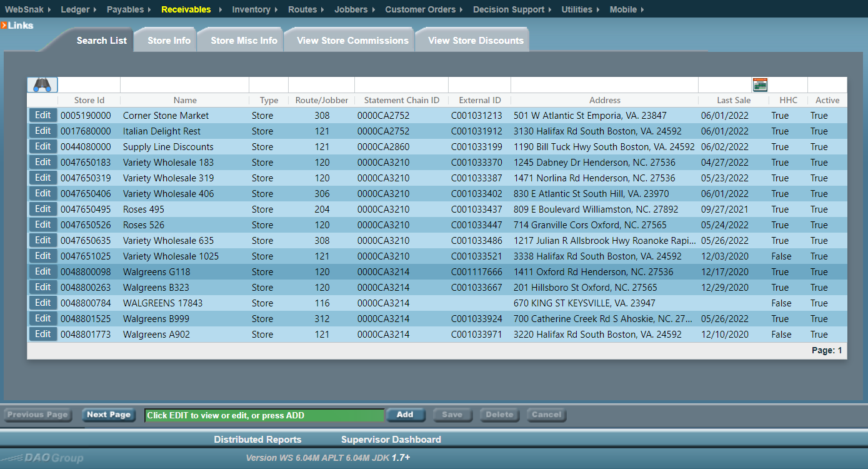Viewport: 868px width, 469px height.
Task: Click the Address filter input field
Action: 604,85
